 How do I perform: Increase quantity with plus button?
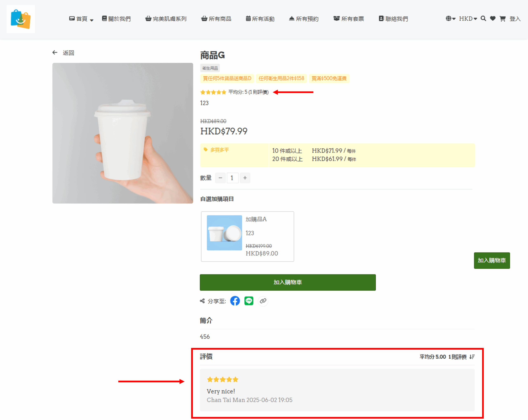[x=245, y=178]
